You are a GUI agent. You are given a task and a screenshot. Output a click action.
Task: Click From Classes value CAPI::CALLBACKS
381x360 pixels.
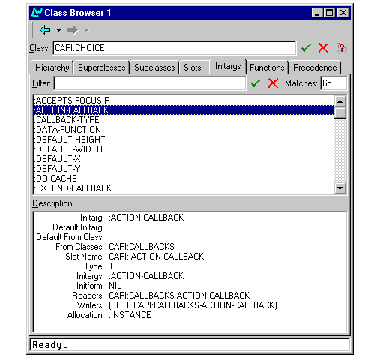(141, 247)
